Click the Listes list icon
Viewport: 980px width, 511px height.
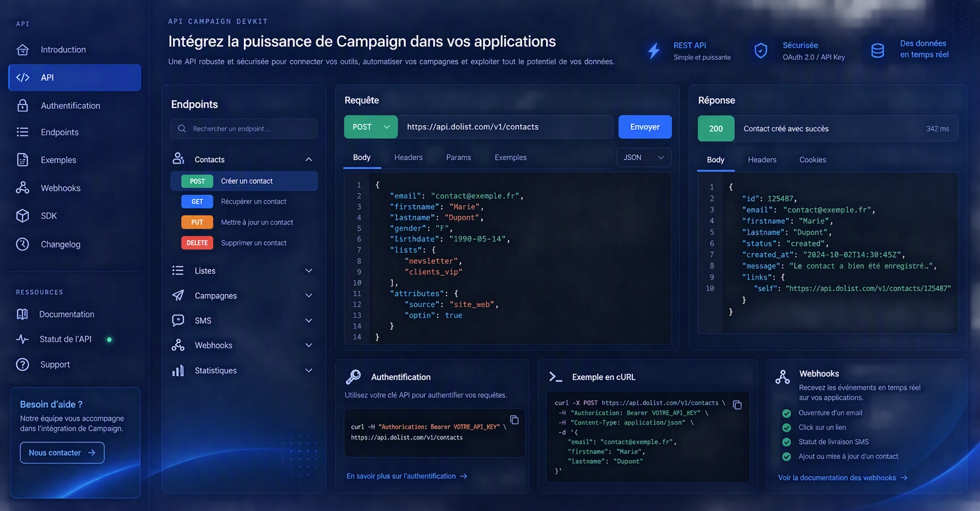tap(178, 271)
